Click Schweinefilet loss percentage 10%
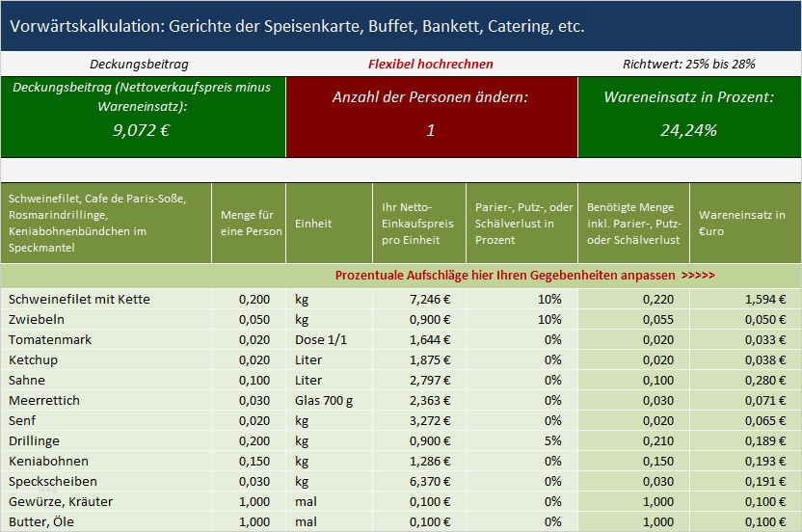 tap(549, 299)
